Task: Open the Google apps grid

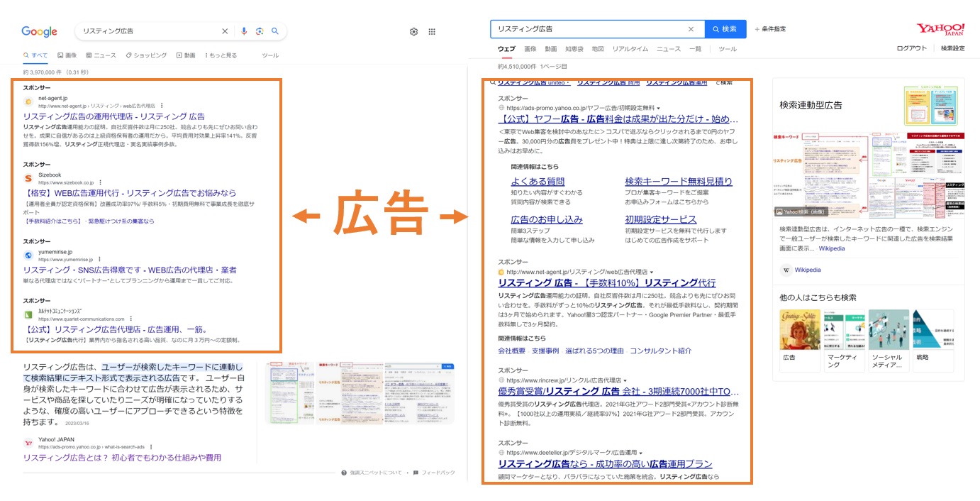Action: click(432, 31)
